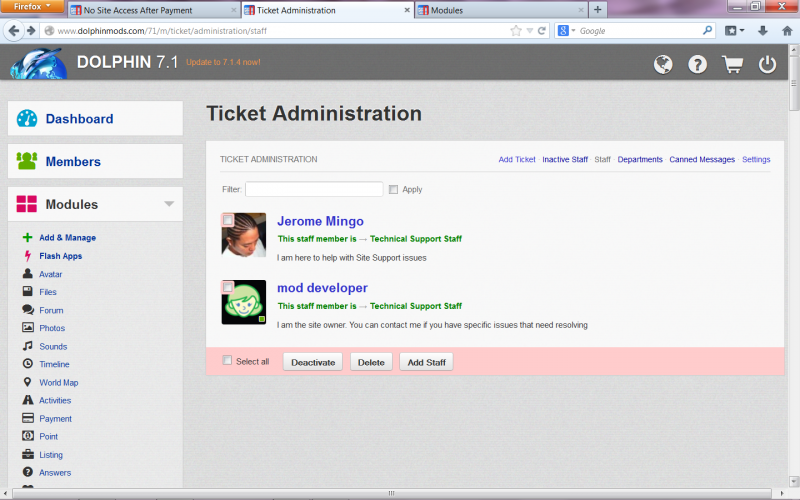Click Jerome Mingo's photo thumbnail
The height and width of the screenshot is (500, 800).
[244, 235]
